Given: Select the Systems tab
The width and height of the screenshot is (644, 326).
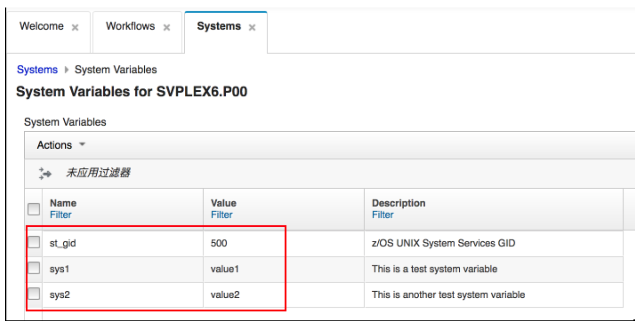Looking at the screenshot, I should tap(219, 26).
